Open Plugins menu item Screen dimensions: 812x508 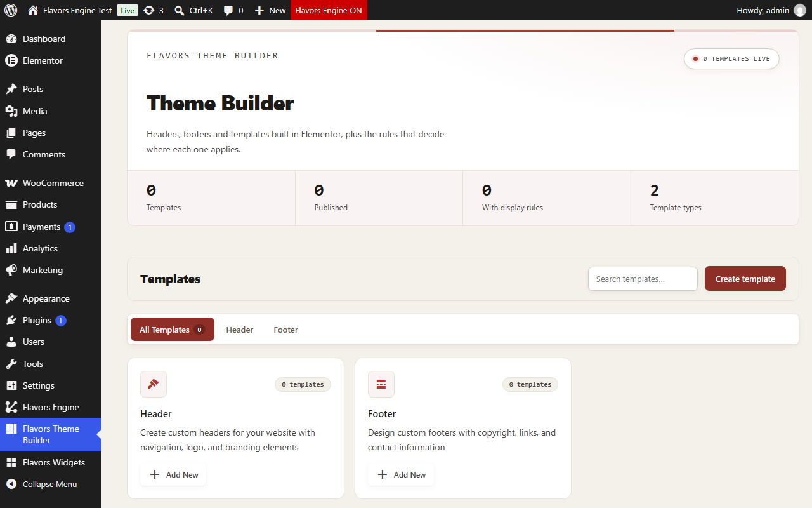(51, 320)
